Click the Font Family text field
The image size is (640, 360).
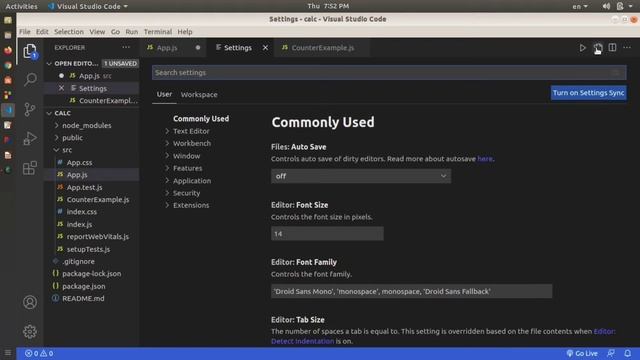411,291
